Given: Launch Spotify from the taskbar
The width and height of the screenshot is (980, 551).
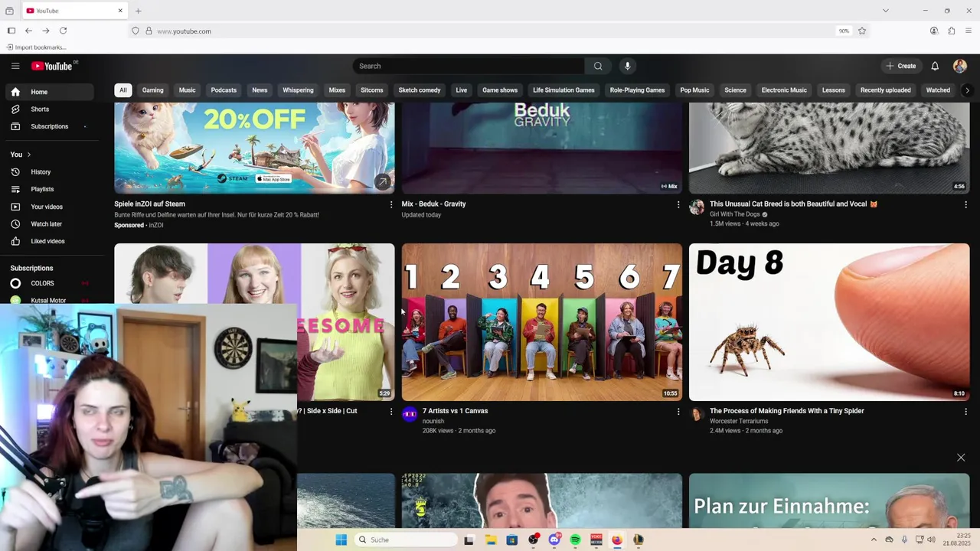Looking at the screenshot, I should point(575,540).
